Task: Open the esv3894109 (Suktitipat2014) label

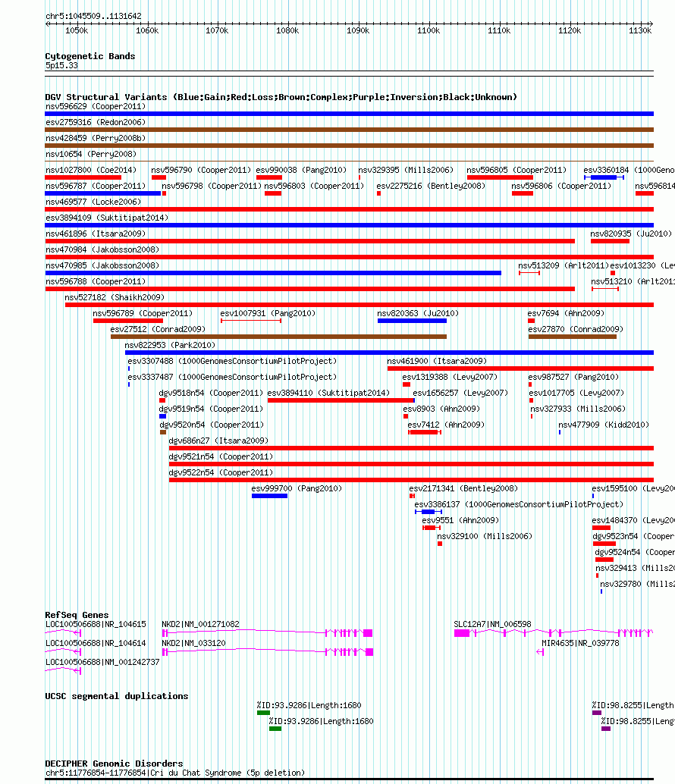Action: point(107,218)
